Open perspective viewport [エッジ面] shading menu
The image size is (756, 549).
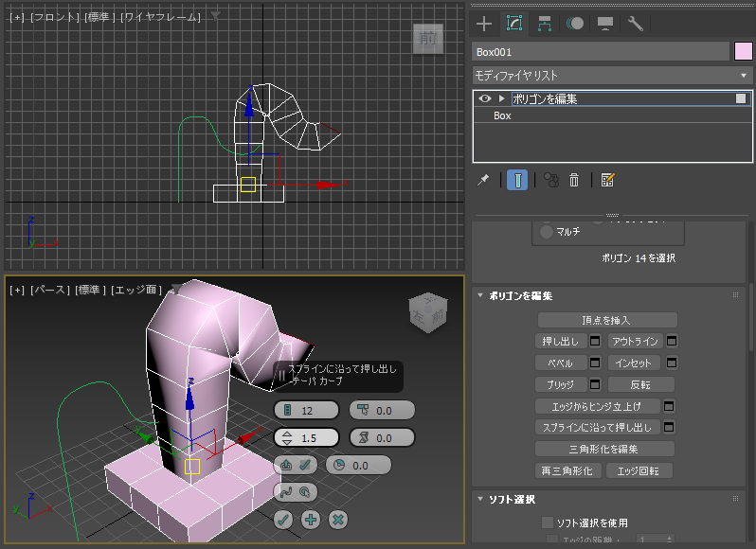point(136,290)
